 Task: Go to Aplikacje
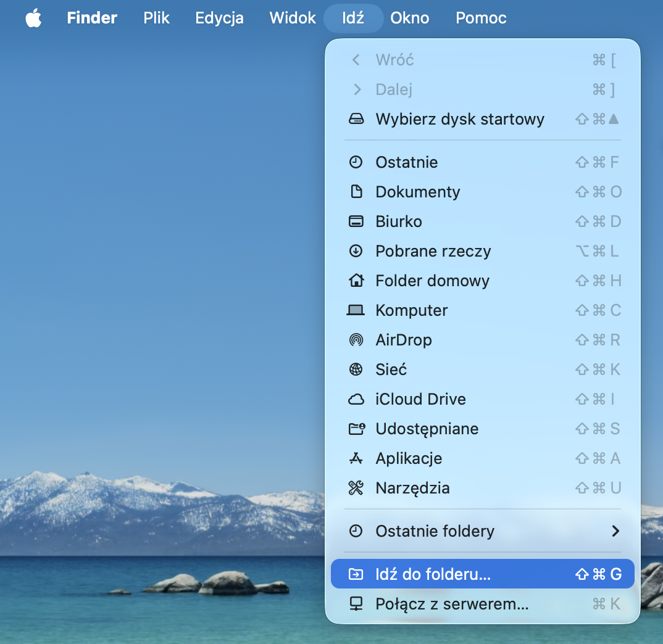click(483, 458)
